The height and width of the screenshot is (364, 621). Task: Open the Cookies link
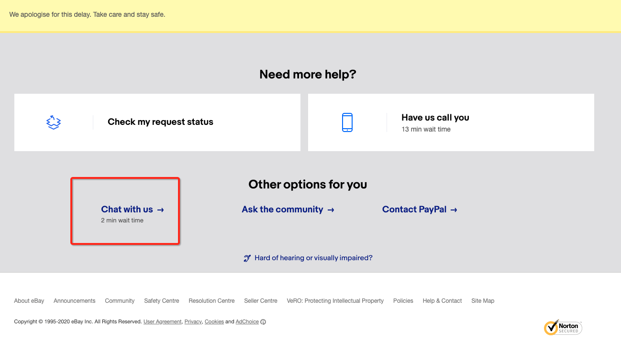pyautogui.click(x=214, y=322)
